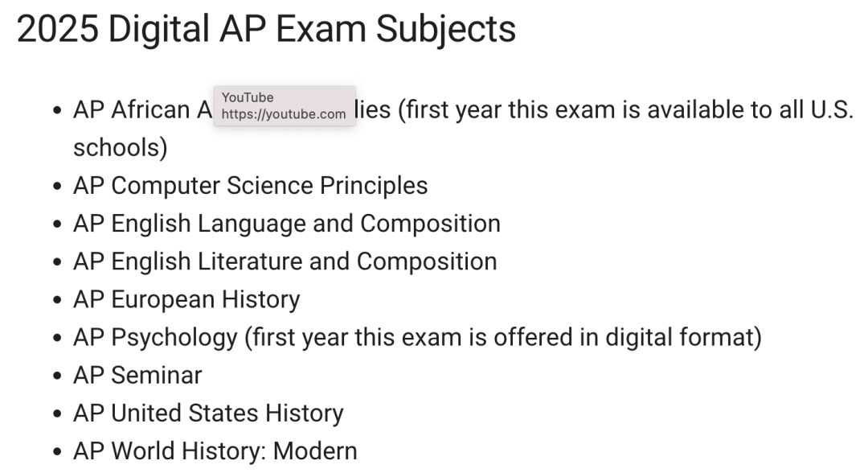Click AP English Literature and Composition

pyautogui.click(x=285, y=261)
